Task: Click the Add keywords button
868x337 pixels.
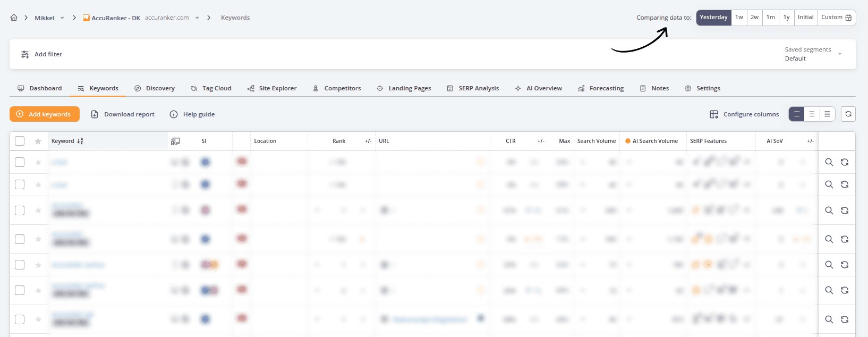Action: (45, 114)
